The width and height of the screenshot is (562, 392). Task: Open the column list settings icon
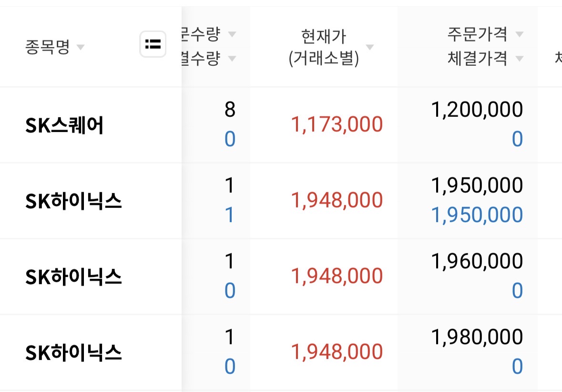153,44
